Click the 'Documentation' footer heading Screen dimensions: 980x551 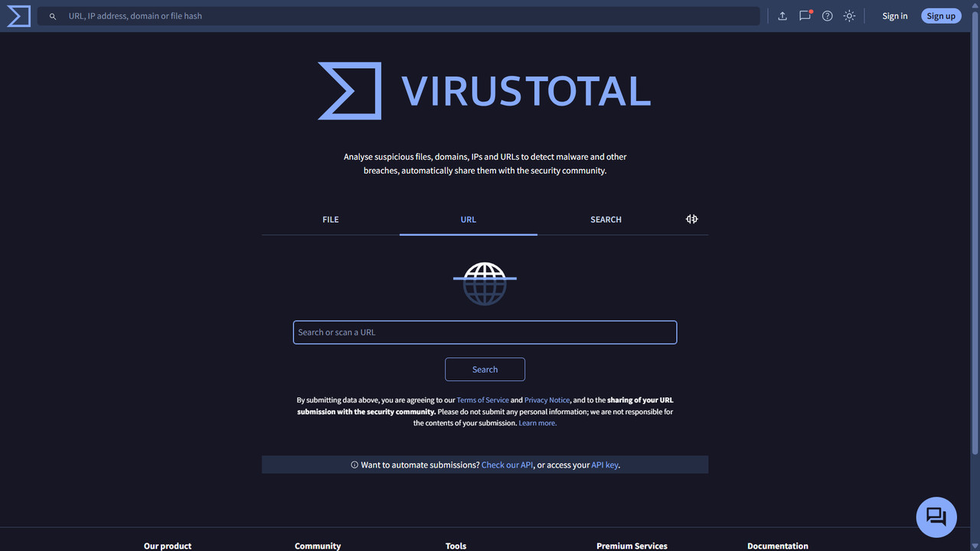coord(778,546)
